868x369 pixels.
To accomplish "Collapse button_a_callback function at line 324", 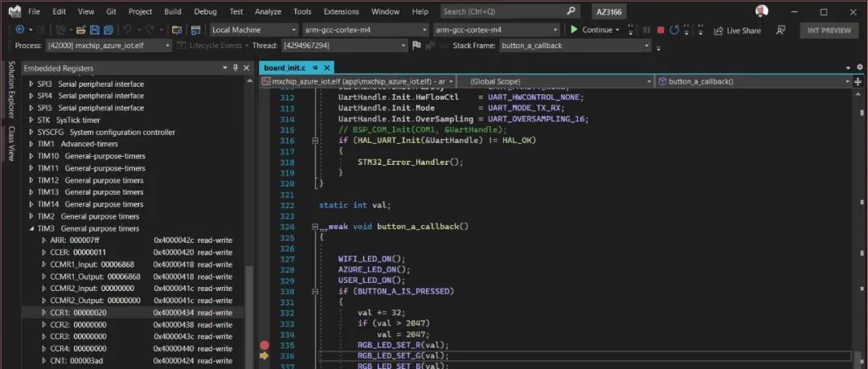I will coord(315,227).
